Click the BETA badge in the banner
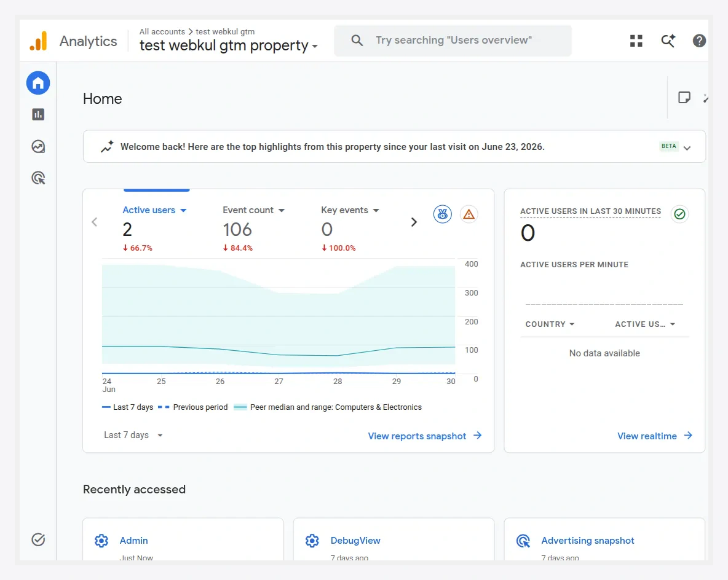728x580 pixels. 668,146
